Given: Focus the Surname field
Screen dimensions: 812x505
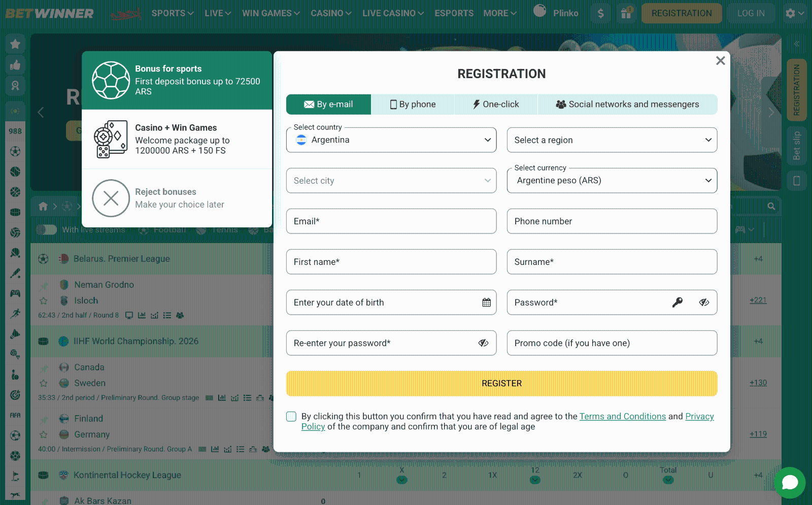Looking at the screenshot, I should [x=612, y=261].
